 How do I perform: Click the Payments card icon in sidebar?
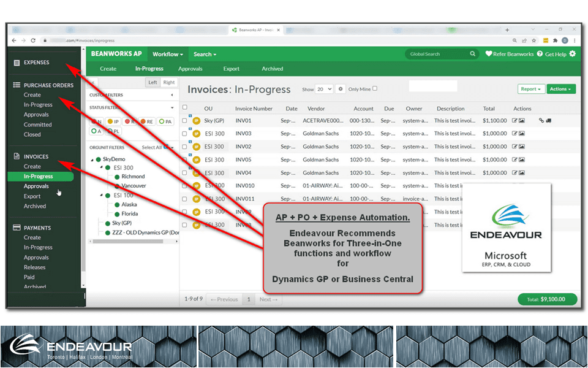17,228
